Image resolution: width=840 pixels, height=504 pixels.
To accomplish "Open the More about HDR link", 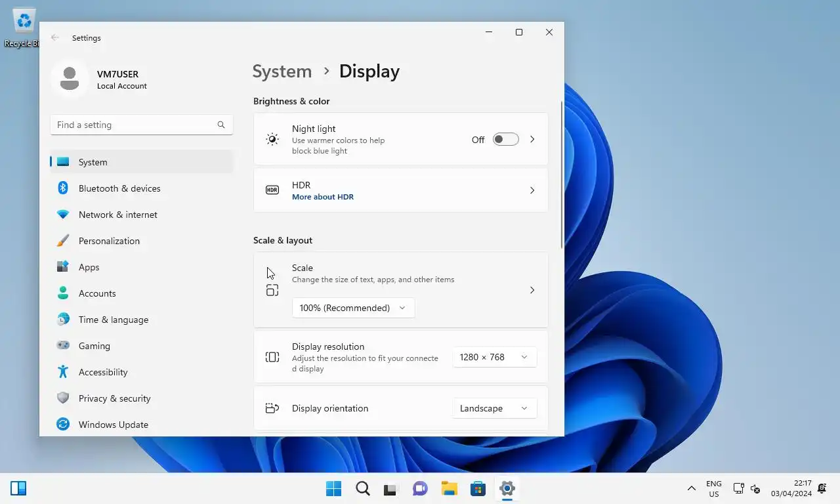I will click(x=323, y=197).
